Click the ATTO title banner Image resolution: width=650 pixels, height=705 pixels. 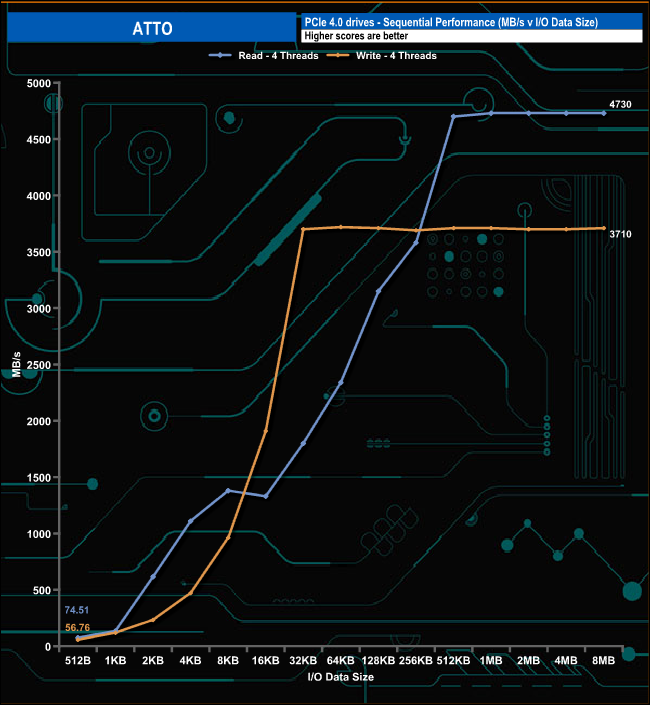coord(150,28)
